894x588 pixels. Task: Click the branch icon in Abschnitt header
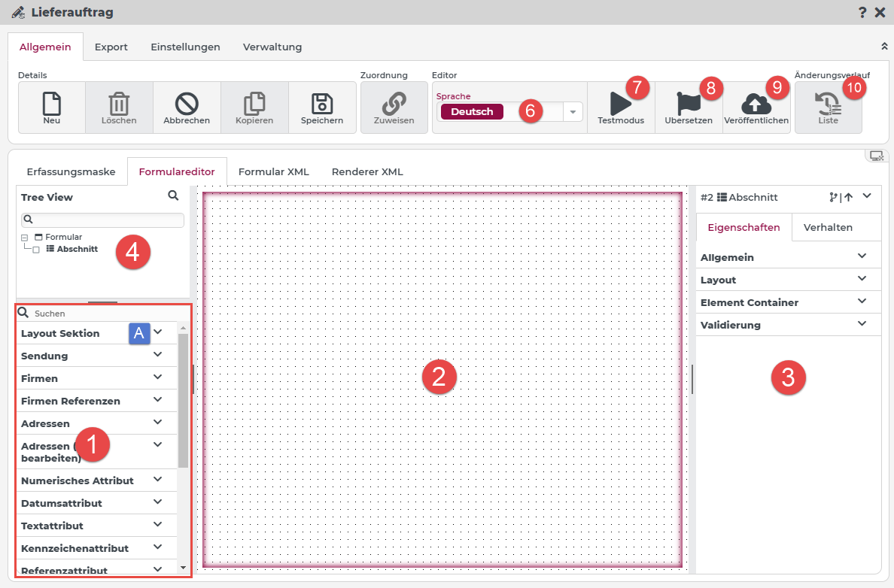(833, 198)
